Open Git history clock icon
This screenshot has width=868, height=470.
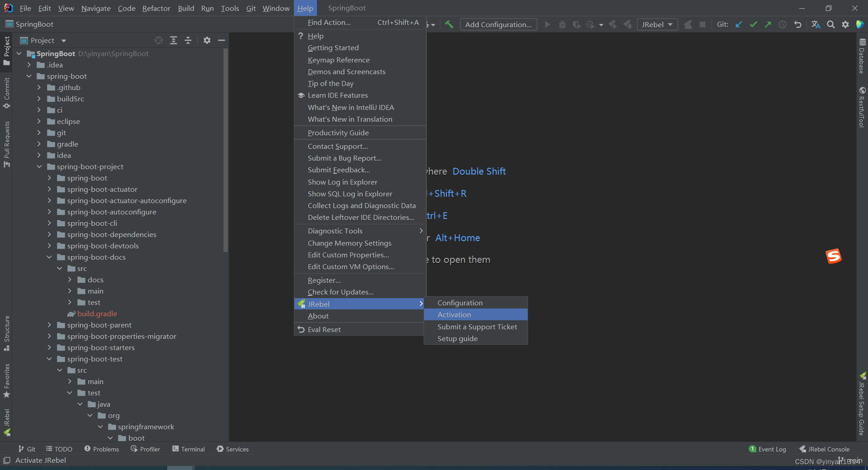click(x=783, y=24)
